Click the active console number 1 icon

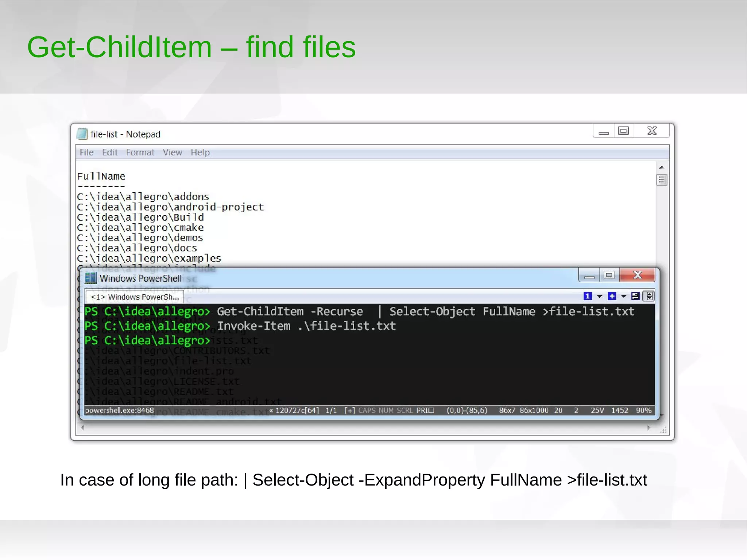coord(587,296)
